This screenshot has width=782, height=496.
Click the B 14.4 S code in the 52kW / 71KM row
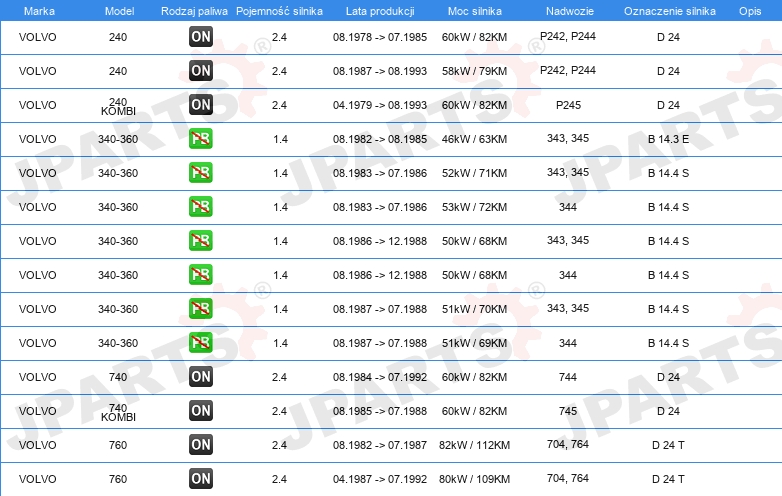pyautogui.click(x=668, y=173)
